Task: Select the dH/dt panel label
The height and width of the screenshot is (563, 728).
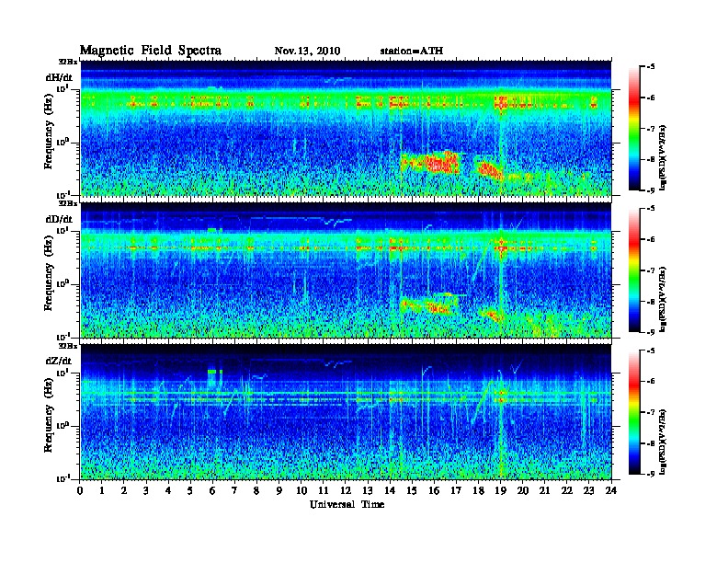Action: [x=59, y=77]
